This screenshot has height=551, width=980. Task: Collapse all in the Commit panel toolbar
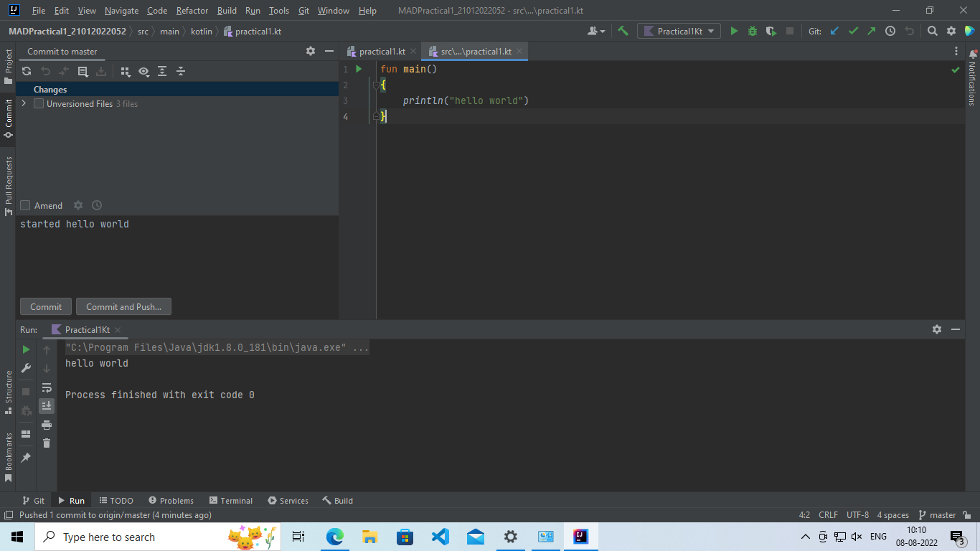(x=181, y=71)
